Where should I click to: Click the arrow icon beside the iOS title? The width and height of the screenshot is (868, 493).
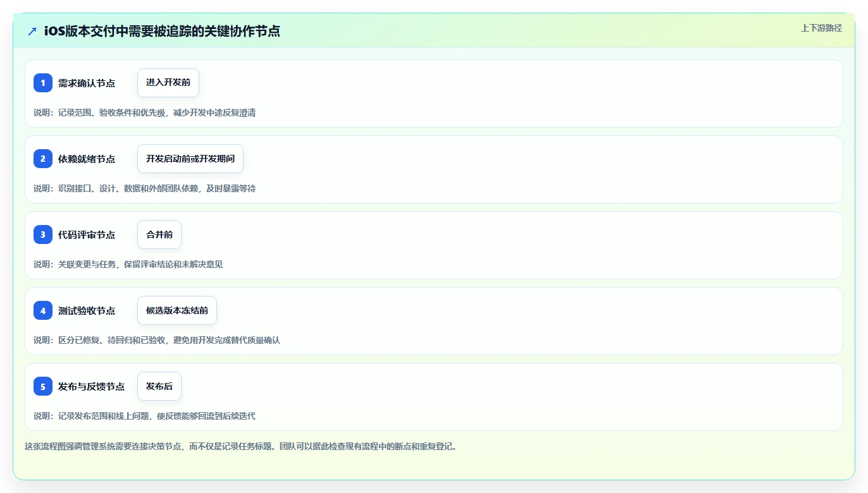[x=32, y=31]
